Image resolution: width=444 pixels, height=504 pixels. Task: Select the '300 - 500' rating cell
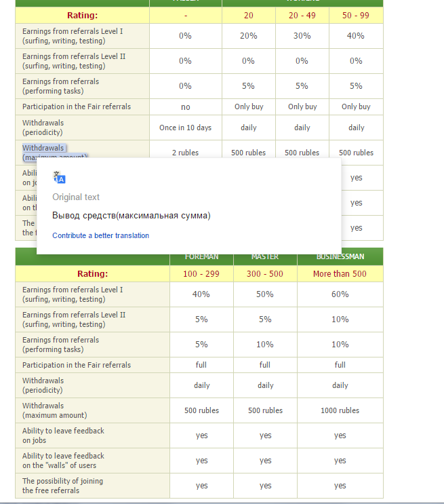tap(265, 274)
